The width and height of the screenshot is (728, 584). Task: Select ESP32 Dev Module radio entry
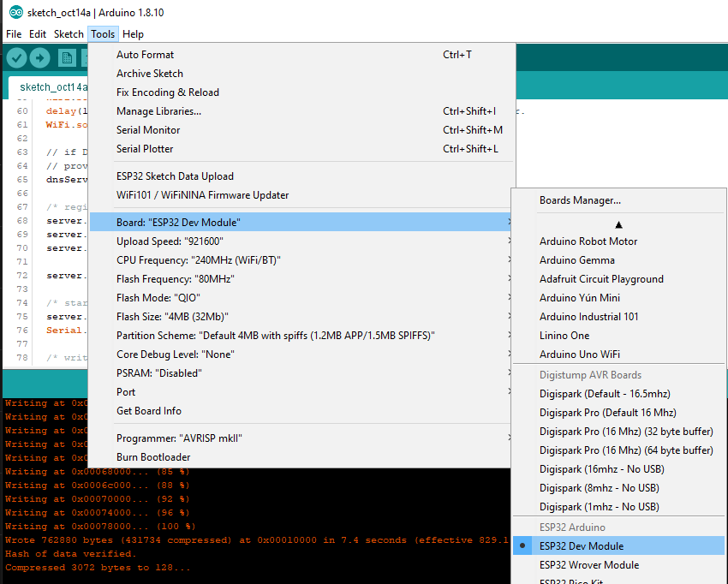coord(618,546)
